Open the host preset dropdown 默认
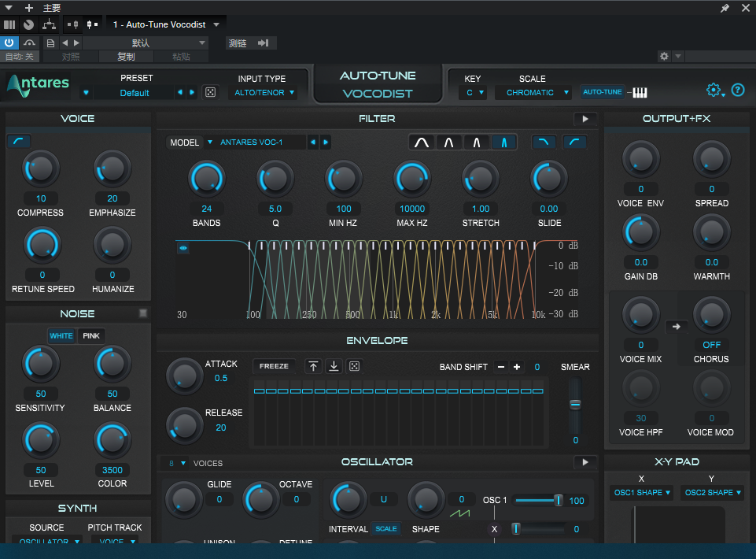 [146, 43]
